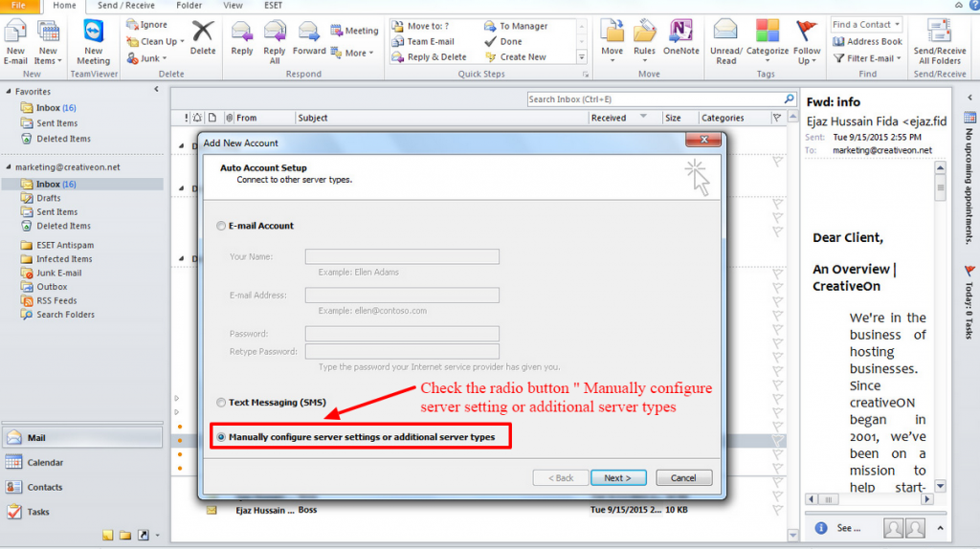This screenshot has width=980, height=549.
Task: Expand the Quick Steps gallery
Action: (582, 57)
